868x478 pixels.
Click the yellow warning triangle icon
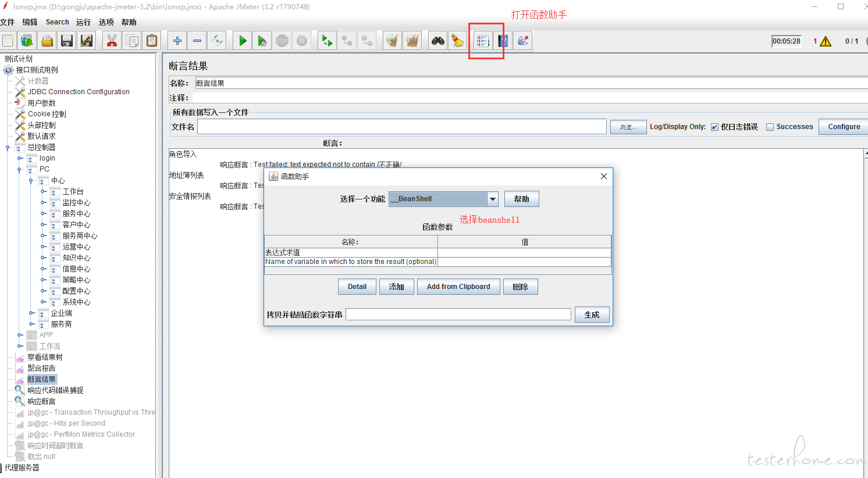pos(826,41)
